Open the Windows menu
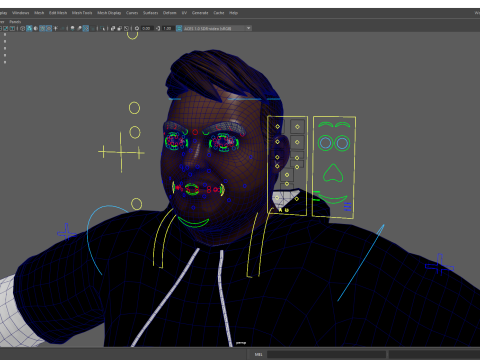 (x=21, y=13)
